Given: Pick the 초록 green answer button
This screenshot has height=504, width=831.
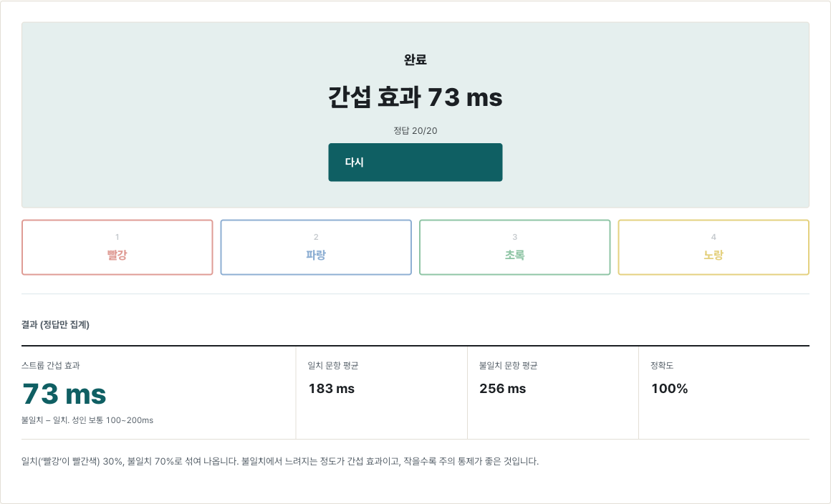Looking at the screenshot, I should (x=514, y=247).
